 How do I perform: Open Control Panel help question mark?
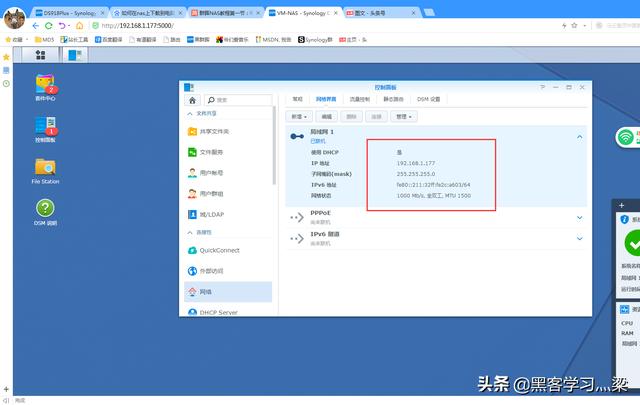(x=542, y=87)
